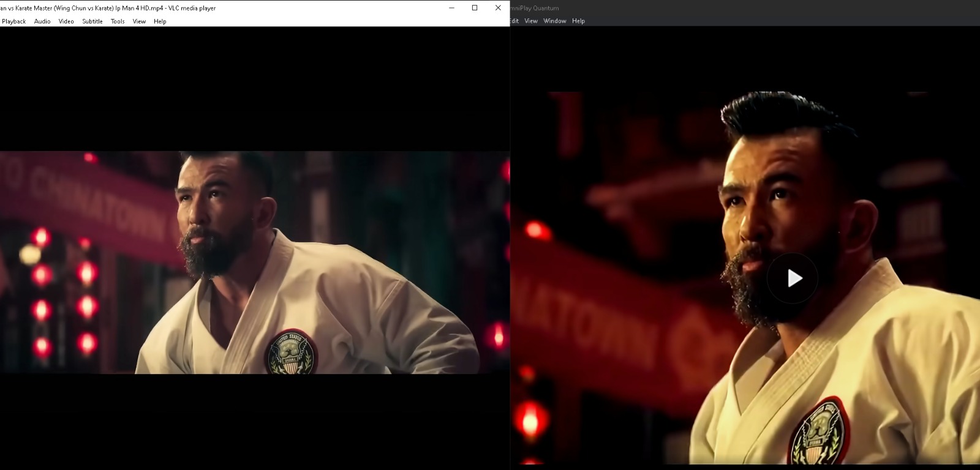Open the Video menu in VLC
This screenshot has height=470, width=980.
66,21
